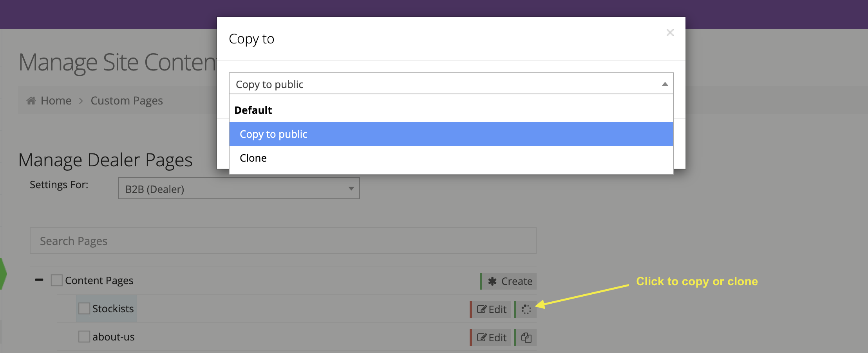Select the about-us tree item label
Screen dimensions: 868x353
pyautogui.click(x=113, y=337)
